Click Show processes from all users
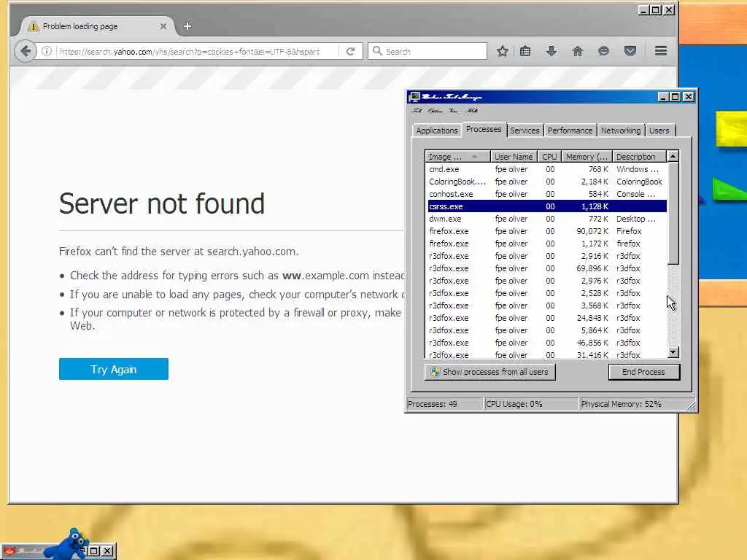Viewport: 747px width, 560px height. 489,372
